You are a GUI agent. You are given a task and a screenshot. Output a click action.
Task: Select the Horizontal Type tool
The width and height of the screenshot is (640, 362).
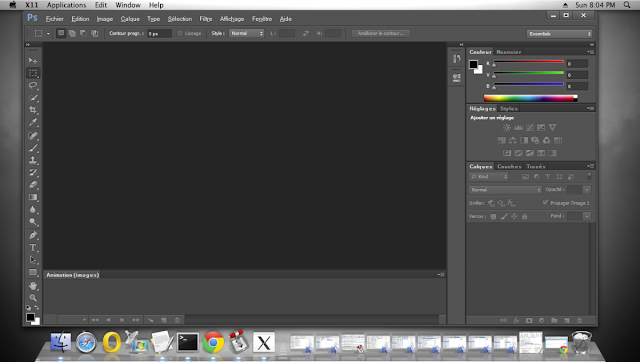point(33,247)
